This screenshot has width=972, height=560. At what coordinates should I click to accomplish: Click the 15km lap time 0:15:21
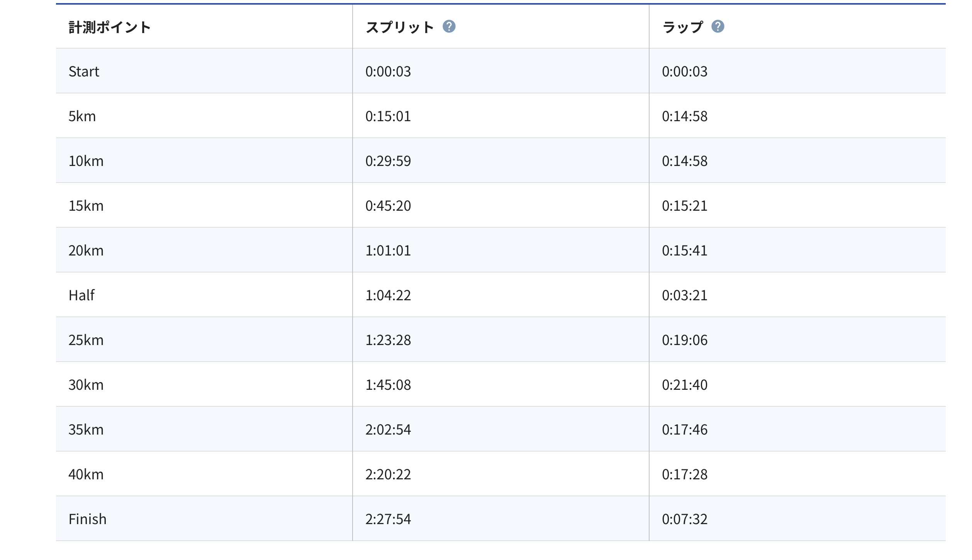685,206
